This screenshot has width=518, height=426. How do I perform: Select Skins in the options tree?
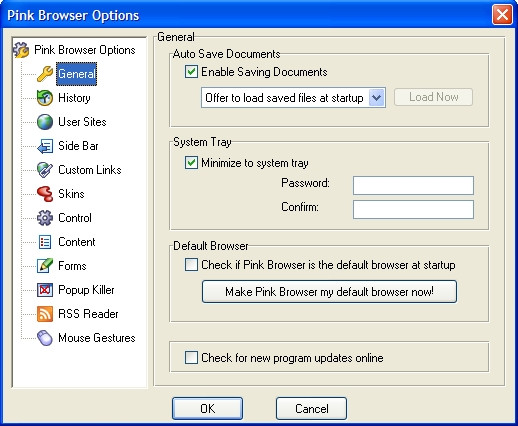pos(71,194)
